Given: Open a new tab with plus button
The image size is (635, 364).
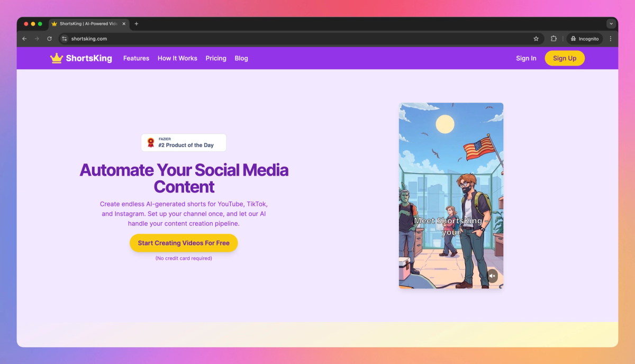Looking at the screenshot, I should coord(137,24).
